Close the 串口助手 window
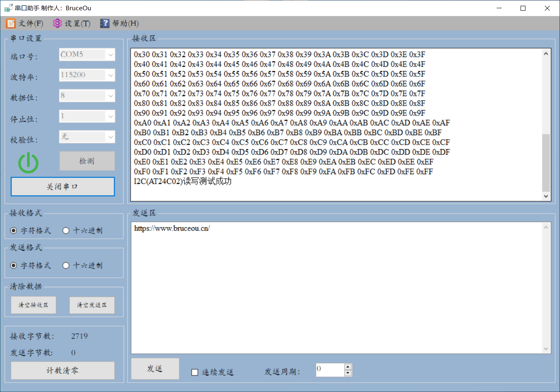The width and height of the screenshot is (560, 392). tap(547, 8)
